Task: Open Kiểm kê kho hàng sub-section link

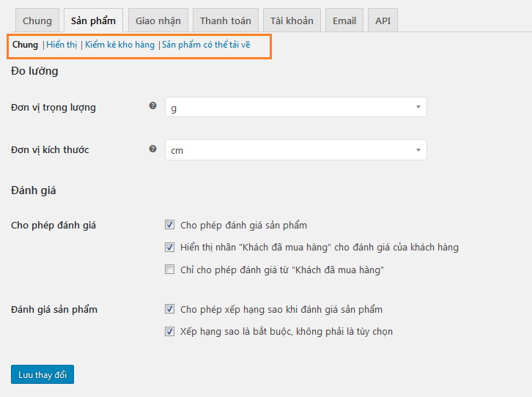Action: tap(119, 45)
